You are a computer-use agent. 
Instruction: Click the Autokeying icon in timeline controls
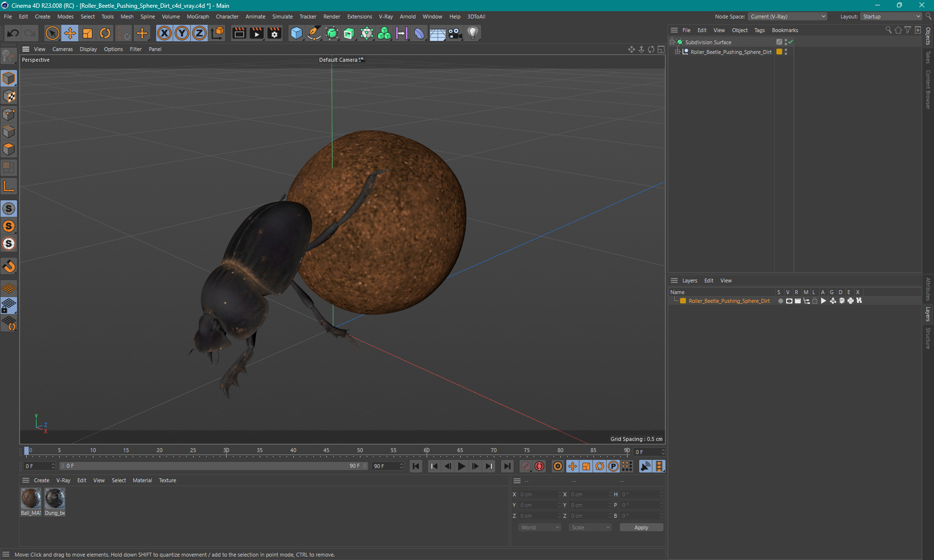tap(539, 466)
